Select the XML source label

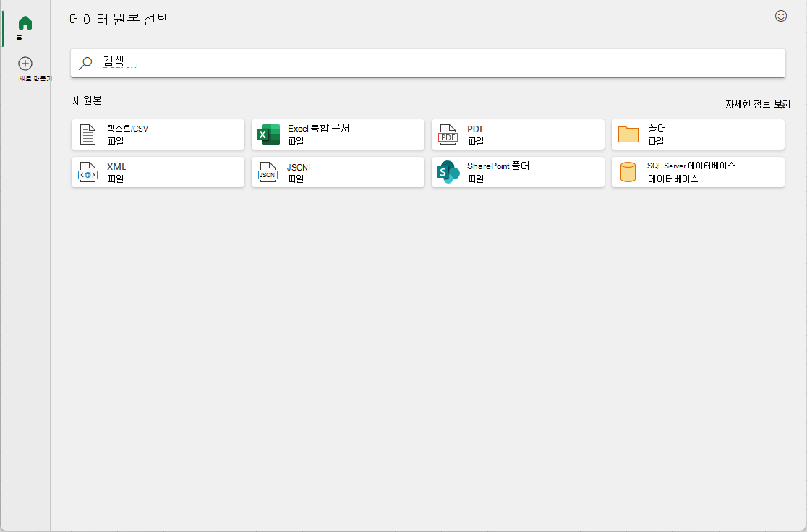point(116,167)
